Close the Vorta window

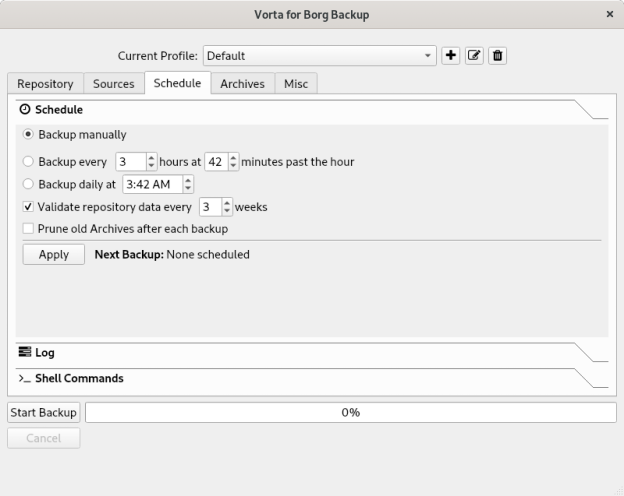(610, 14)
